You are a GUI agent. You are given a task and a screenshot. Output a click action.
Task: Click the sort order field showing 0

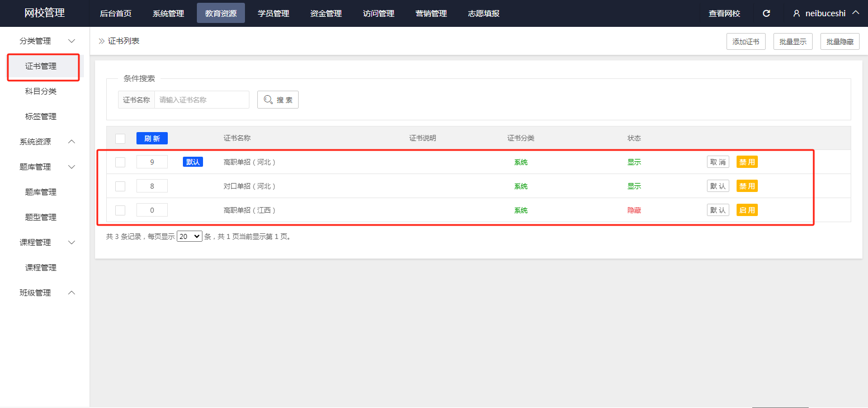152,210
